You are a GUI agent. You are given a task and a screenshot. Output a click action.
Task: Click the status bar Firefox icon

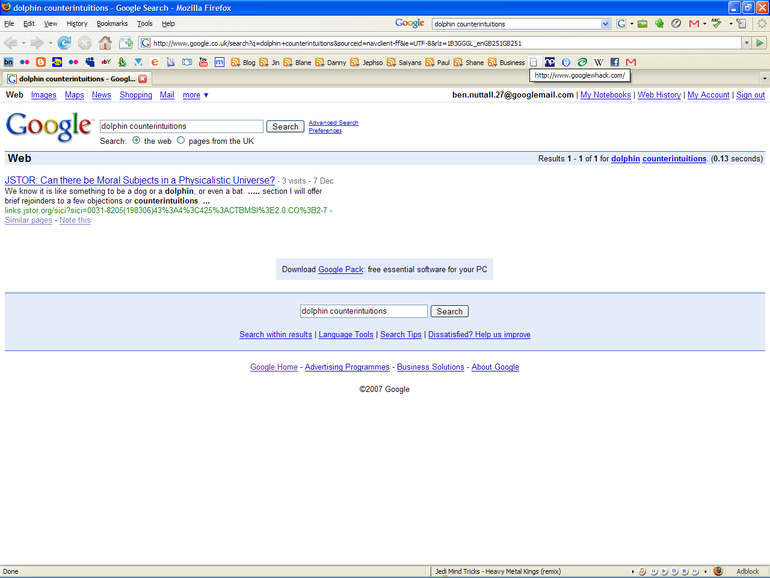(x=718, y=571)
